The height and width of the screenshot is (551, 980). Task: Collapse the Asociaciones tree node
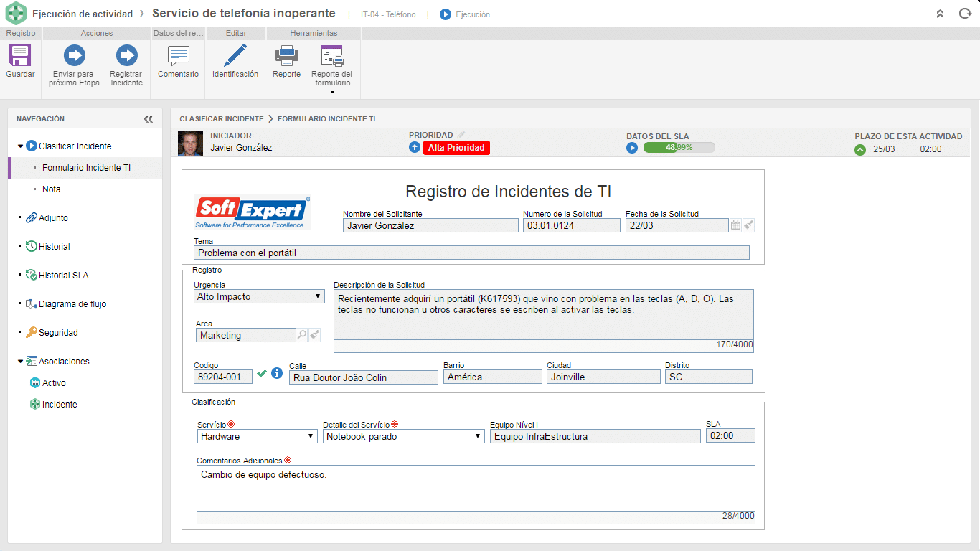click(20, 362)
